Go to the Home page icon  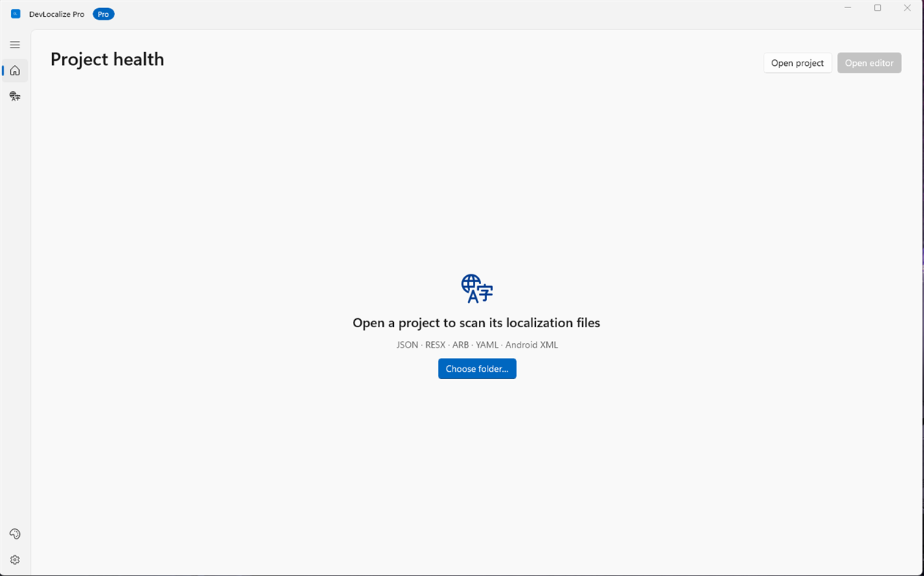15,71
